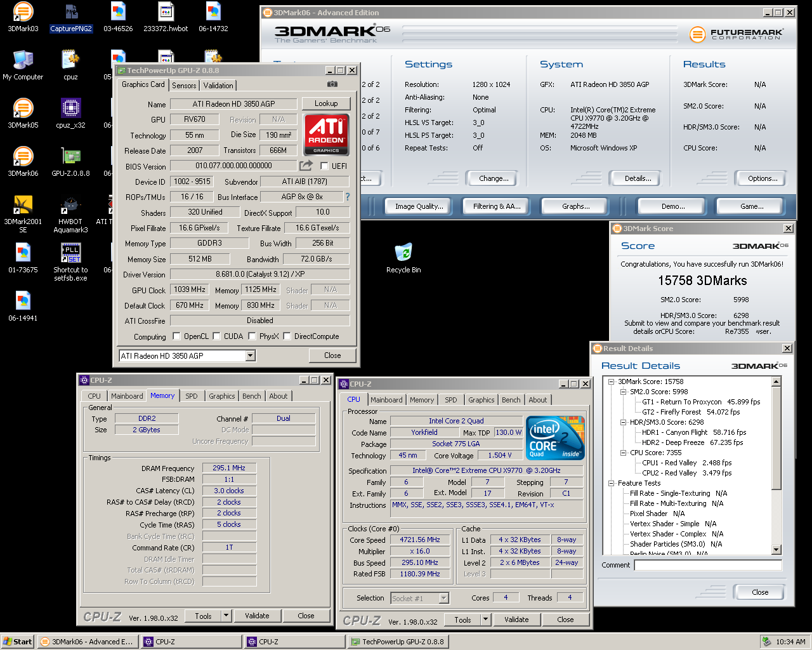Image resolution: width=812 pixels, height=650 pixels.
Task: Click the BIOS save/share icon in GPU-Z
Action: click(x=306, y=166)
